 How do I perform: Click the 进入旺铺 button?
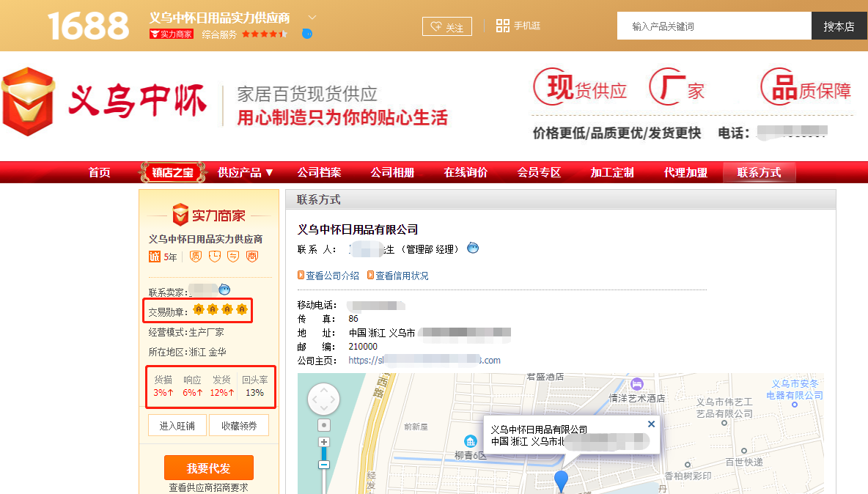177,425
